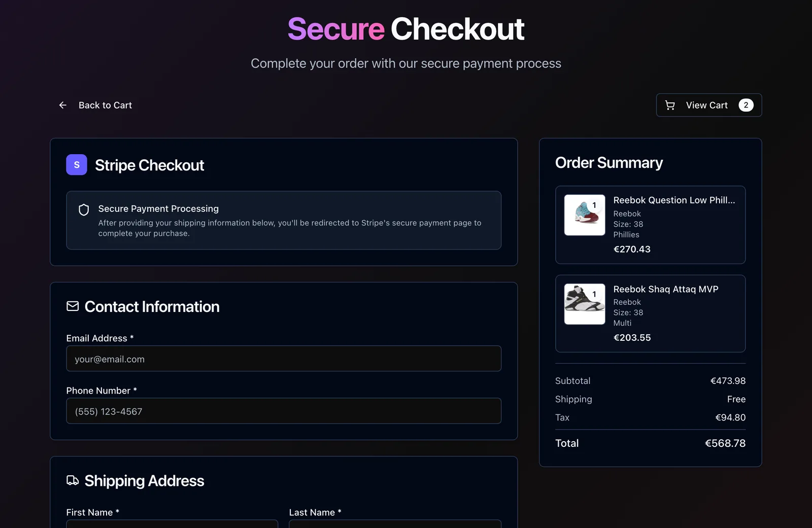Click the Shipping value Free

(736, 399)
